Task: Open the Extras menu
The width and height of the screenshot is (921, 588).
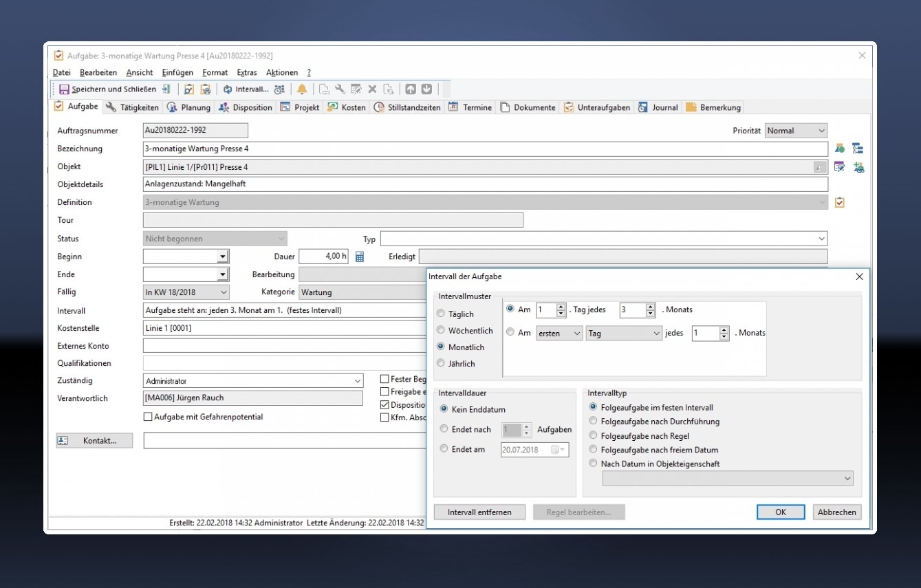Action: [x=246, y=72]
